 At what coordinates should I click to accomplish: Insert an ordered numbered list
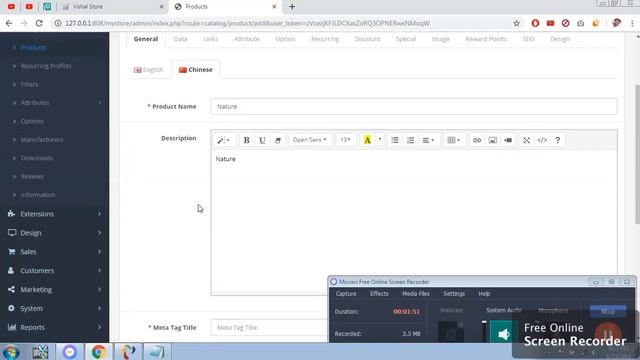click(x=410, y=140)
